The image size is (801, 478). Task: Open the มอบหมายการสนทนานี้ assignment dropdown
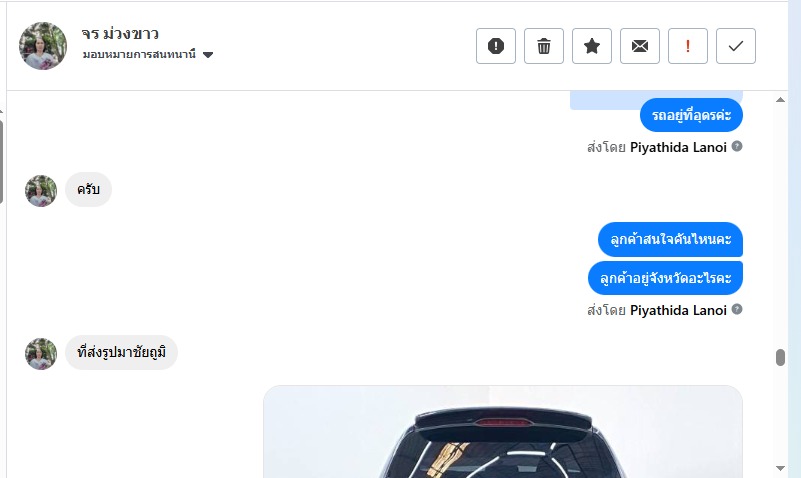tap(148, 54)
